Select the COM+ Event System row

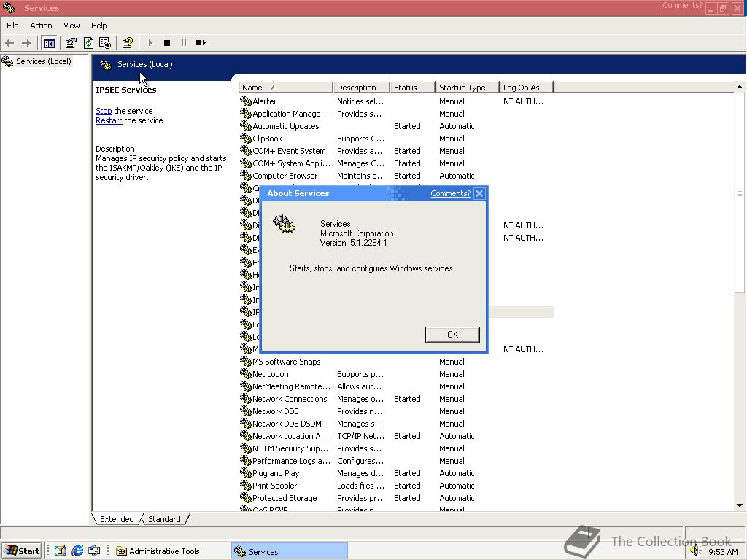396,151
